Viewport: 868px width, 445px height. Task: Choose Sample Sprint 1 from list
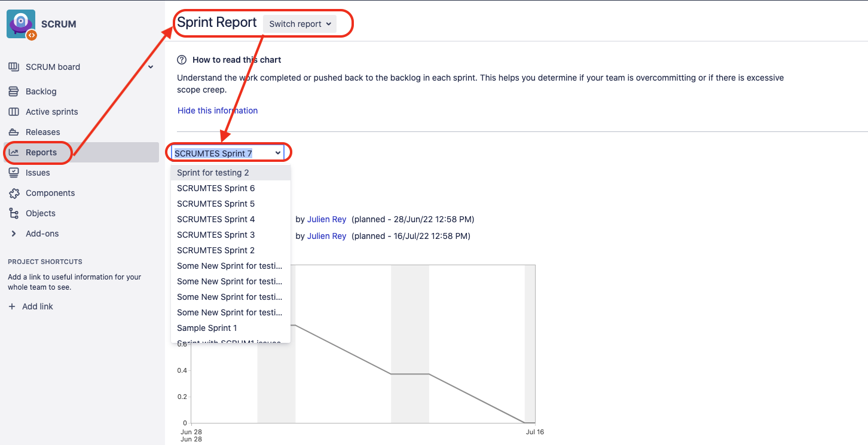click(231, 328)
